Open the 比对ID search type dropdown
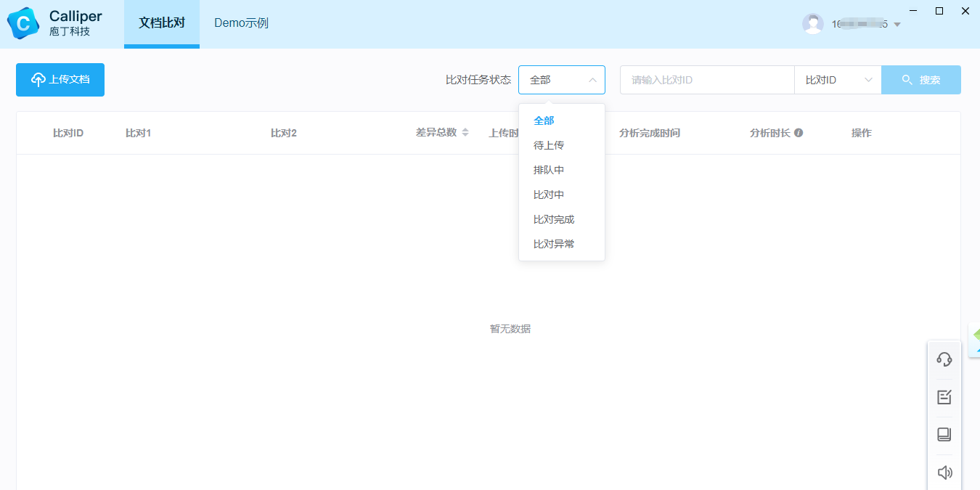The width and height of the screenshot is (980, 490). [838, 80]
